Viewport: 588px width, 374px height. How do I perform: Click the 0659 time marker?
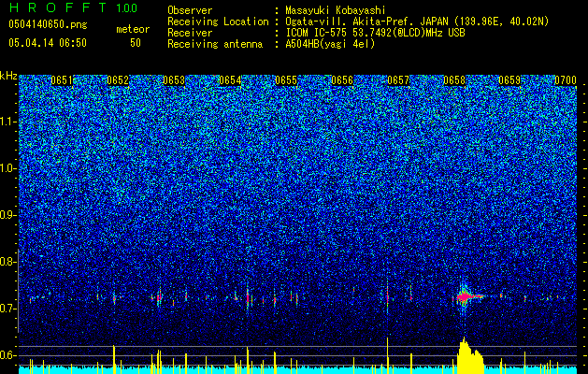click(509, 80)
